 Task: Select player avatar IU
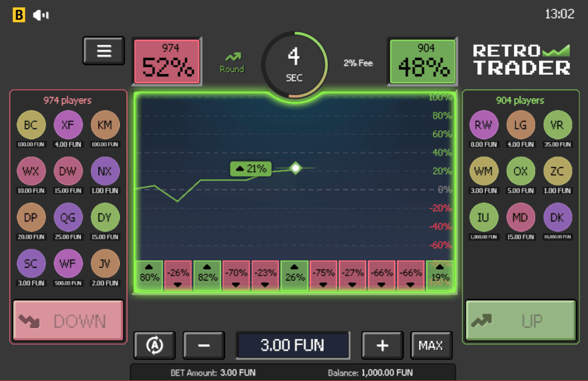pos(483,217)
